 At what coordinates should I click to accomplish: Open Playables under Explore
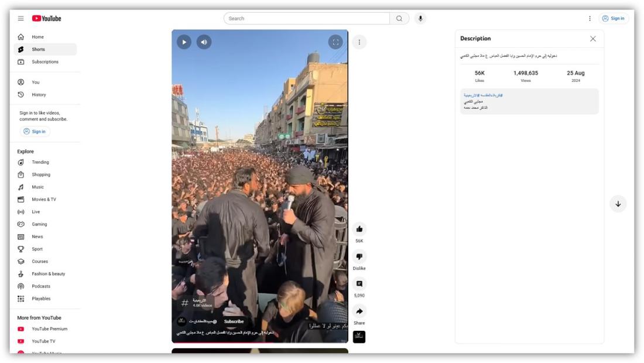tap(45, 299)
